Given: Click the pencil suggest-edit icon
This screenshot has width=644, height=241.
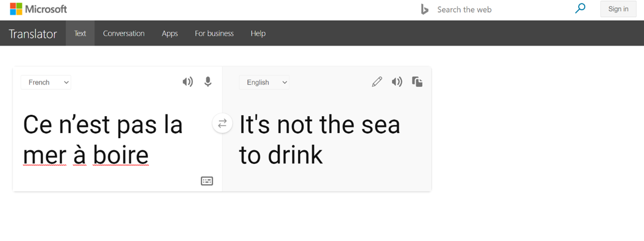Looking at the screenshot, I should [377, 82].
